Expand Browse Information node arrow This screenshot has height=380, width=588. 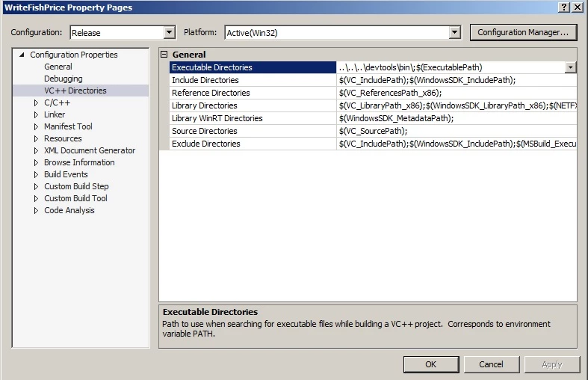click(x=36, y=162)
